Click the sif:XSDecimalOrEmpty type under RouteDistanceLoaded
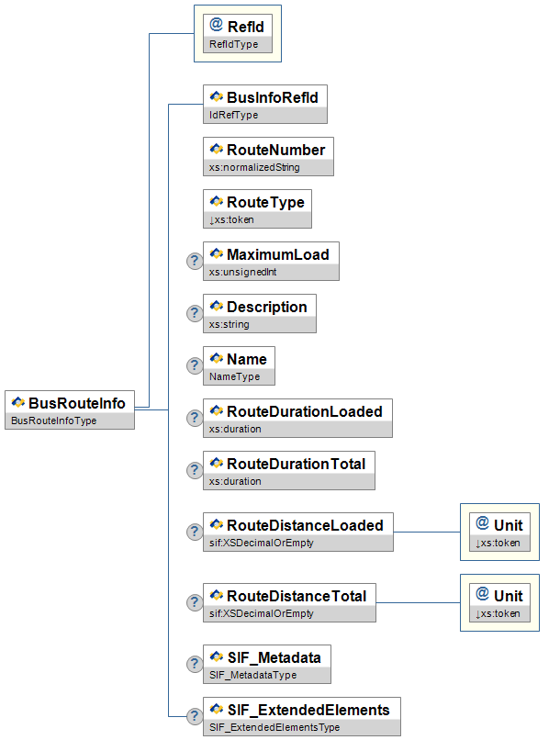 (262, 543)
